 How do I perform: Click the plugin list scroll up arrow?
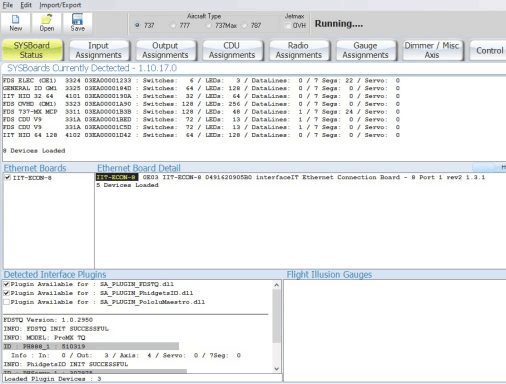point(276,285)
